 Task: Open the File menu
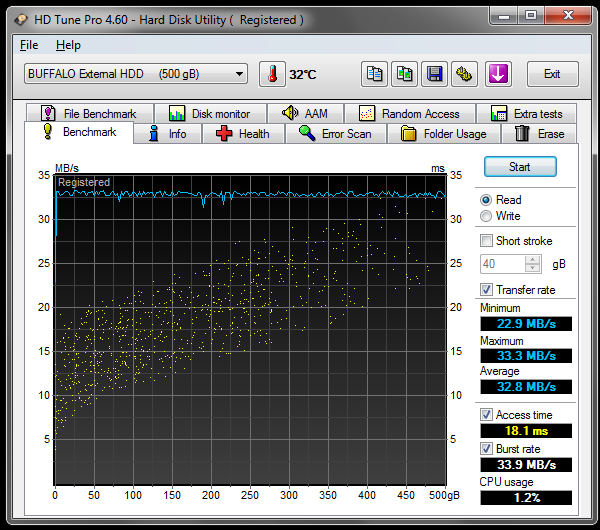click(x=29, y=45)
